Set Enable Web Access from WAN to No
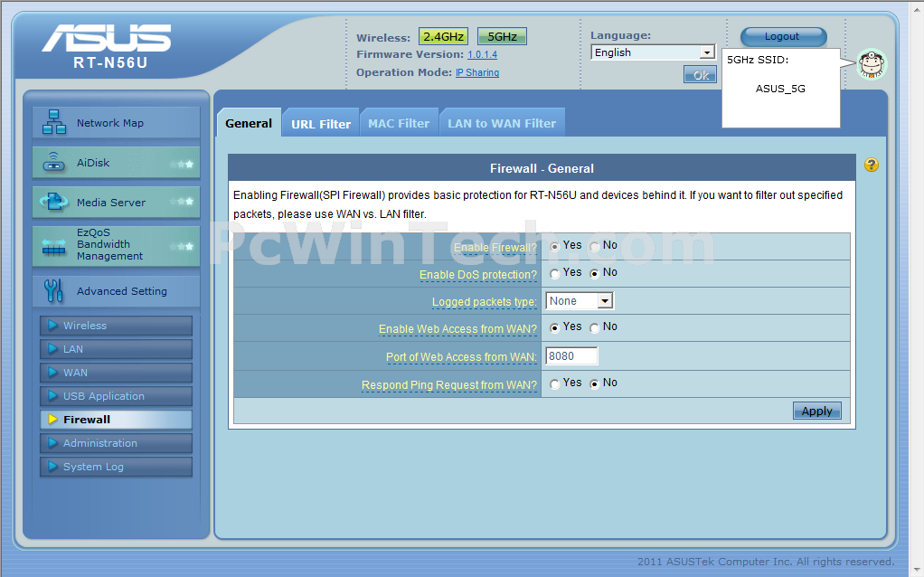This screenshot has height=577, width=924. coord(595,327)
